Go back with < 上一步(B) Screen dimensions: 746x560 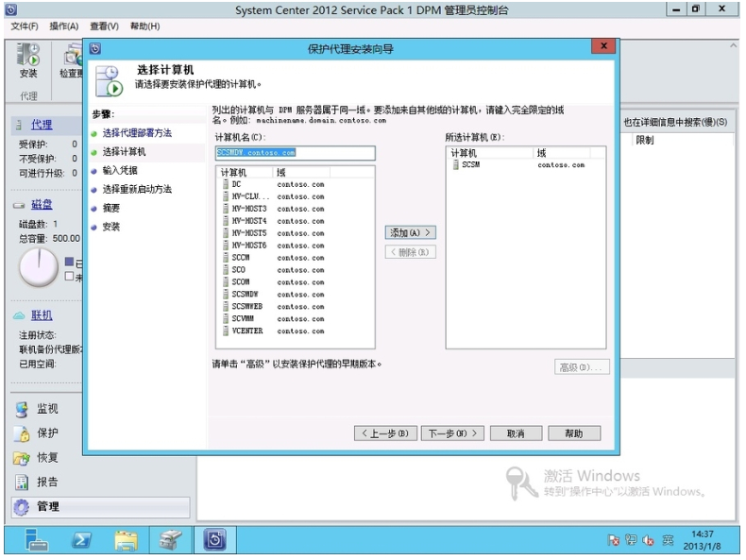(x=385, y=433)
